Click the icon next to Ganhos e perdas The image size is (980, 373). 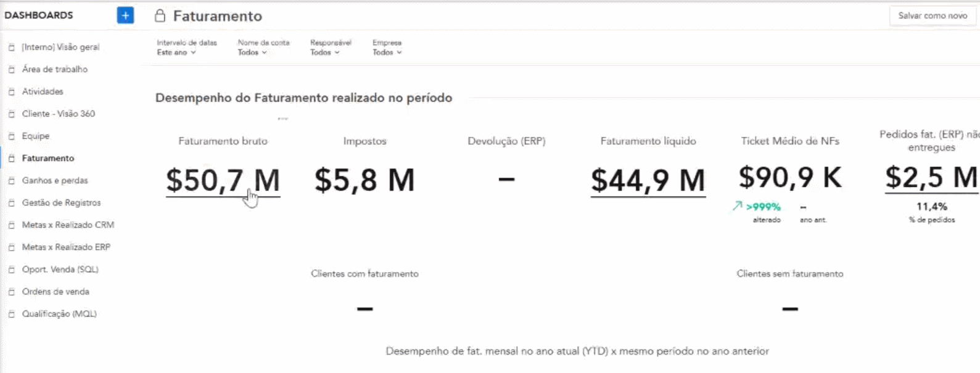pyautogui.click(x=11, y=180)
